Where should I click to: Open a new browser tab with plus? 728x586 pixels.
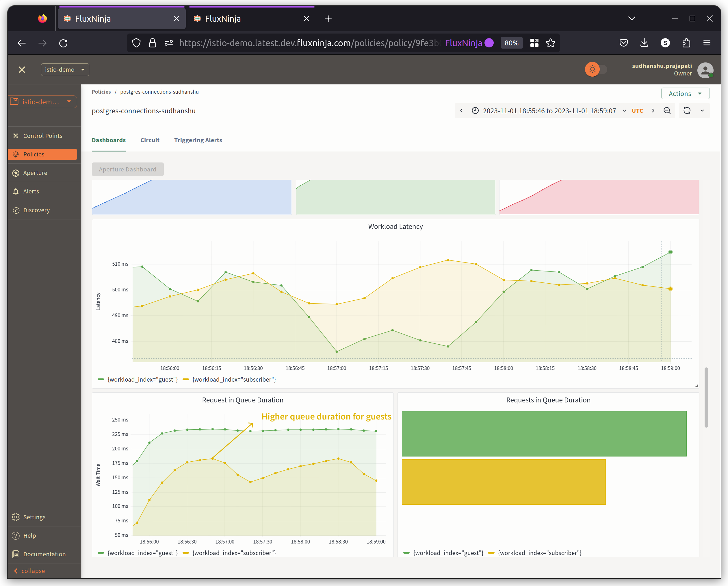pos(328,19)
